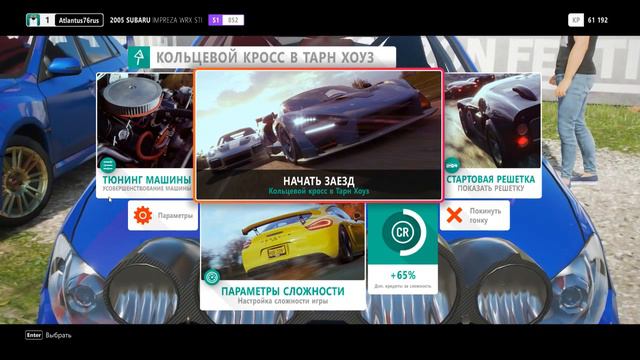
Task: Click the engine photo on tuning tile
Action: click(145, 121)
